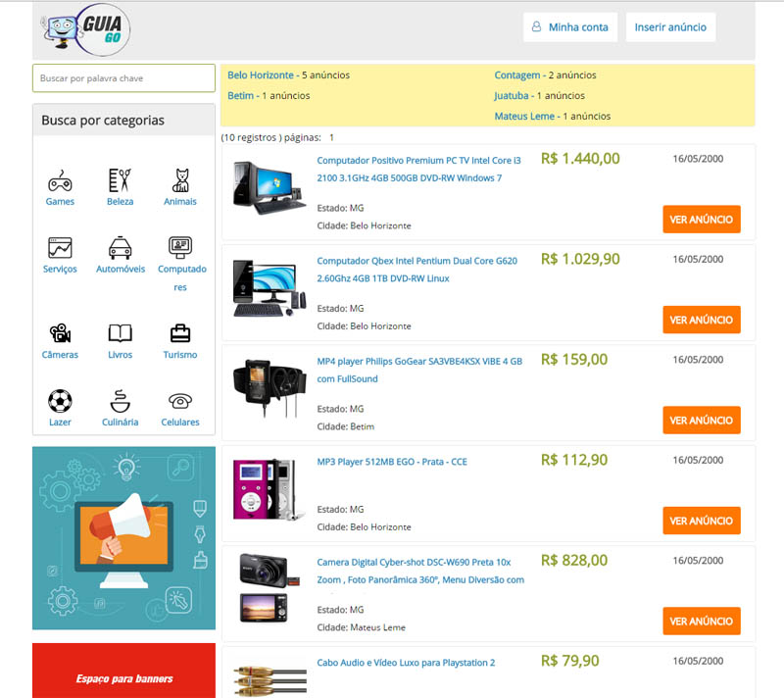The image size is (784, 698).
Task: Open Camera Digital Cyber-shot listing title
Action: pyautogui.click(x=420, y=571)
